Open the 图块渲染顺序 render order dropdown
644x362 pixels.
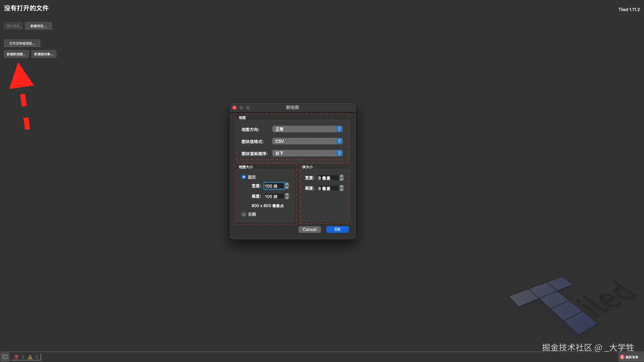[307, 153]
